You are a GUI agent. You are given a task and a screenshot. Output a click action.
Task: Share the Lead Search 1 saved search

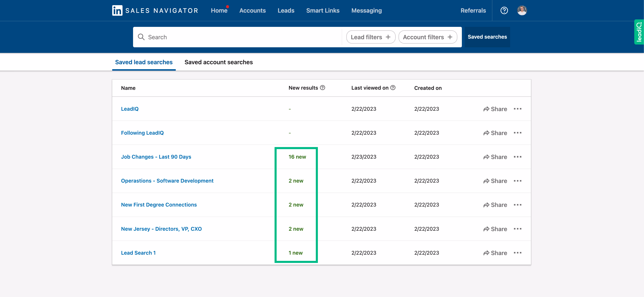coord(495,253)
